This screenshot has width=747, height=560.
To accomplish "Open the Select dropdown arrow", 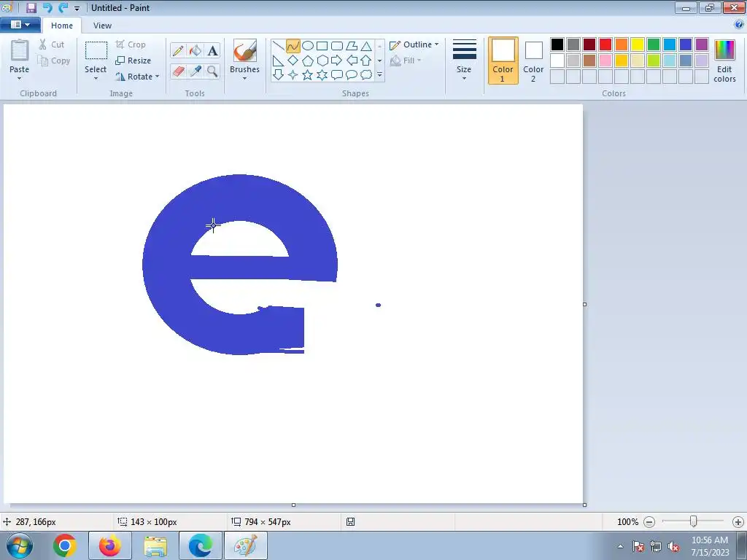I will (x=96, y=79).
